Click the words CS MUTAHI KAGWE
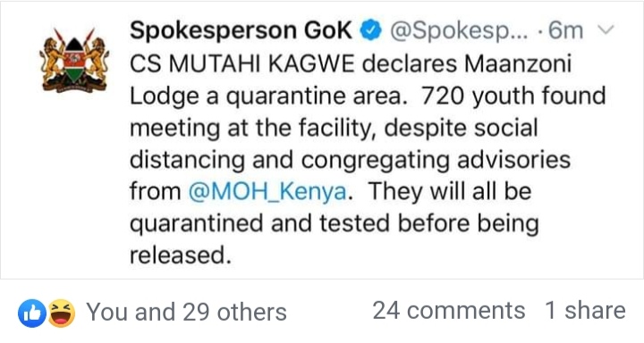The height and width of the screenshot is (343, 644). click(x=241, y=64)
